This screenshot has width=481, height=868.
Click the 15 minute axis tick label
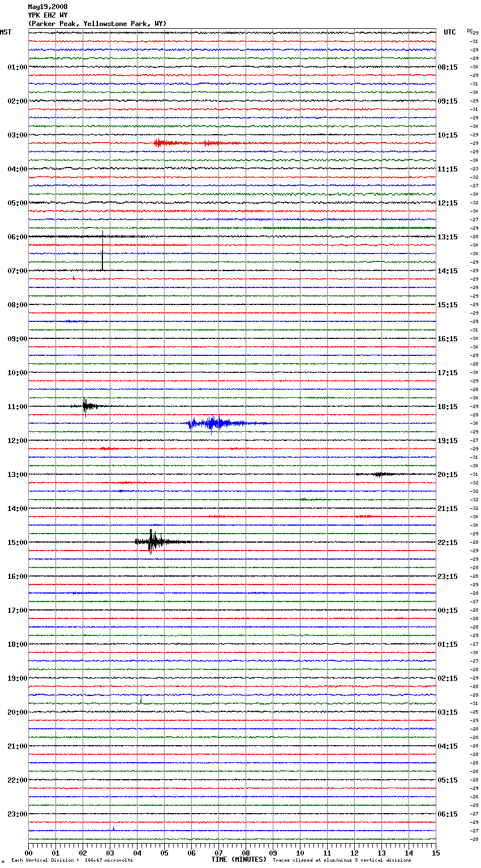[x=436, y=853]
